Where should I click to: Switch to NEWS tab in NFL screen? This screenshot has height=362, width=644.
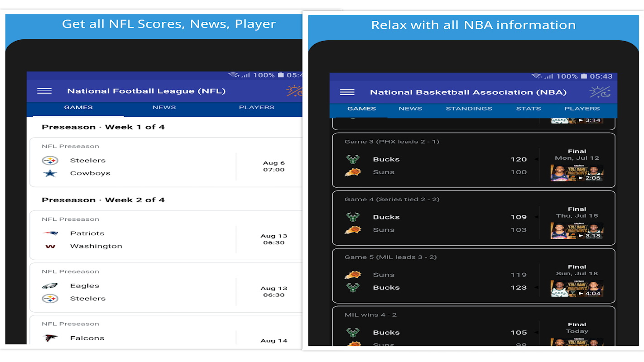click(x=164, y=107)
